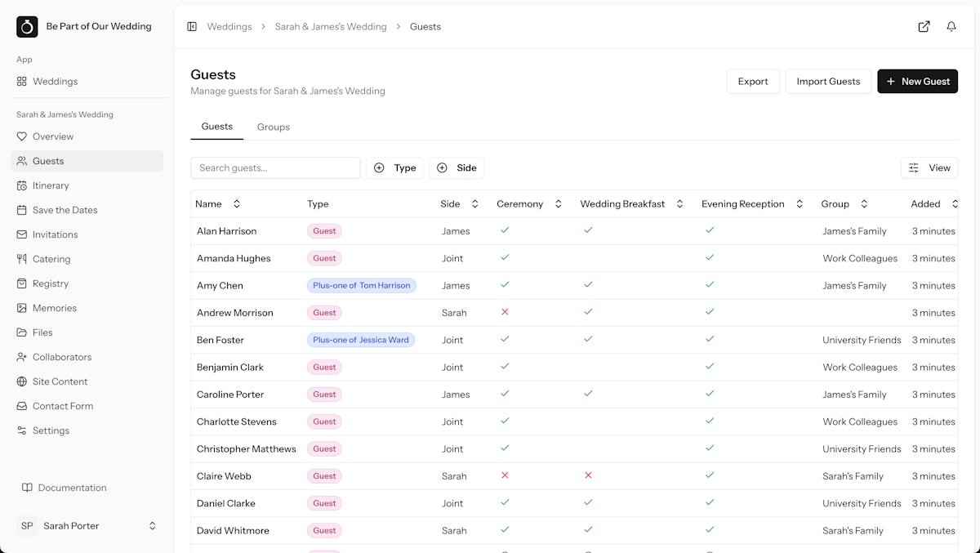Click the Weddings grid icon

(x=22, y=82)
